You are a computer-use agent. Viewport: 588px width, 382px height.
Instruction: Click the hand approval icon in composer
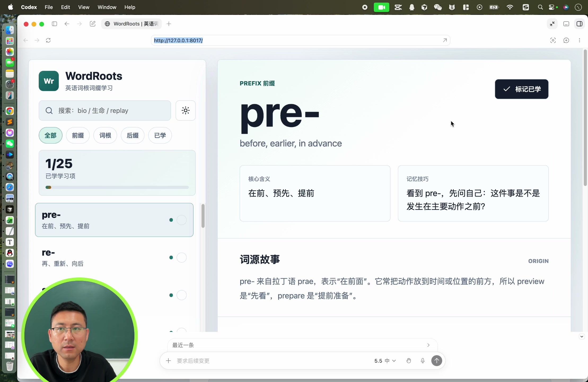coord(409,361)
